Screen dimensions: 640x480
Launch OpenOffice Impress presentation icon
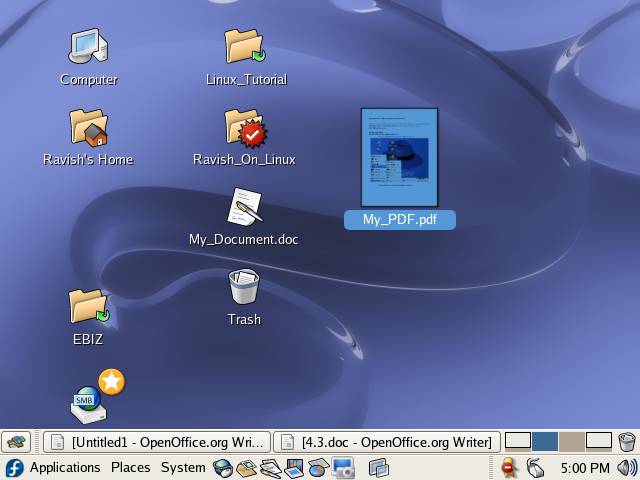(294, 467)
